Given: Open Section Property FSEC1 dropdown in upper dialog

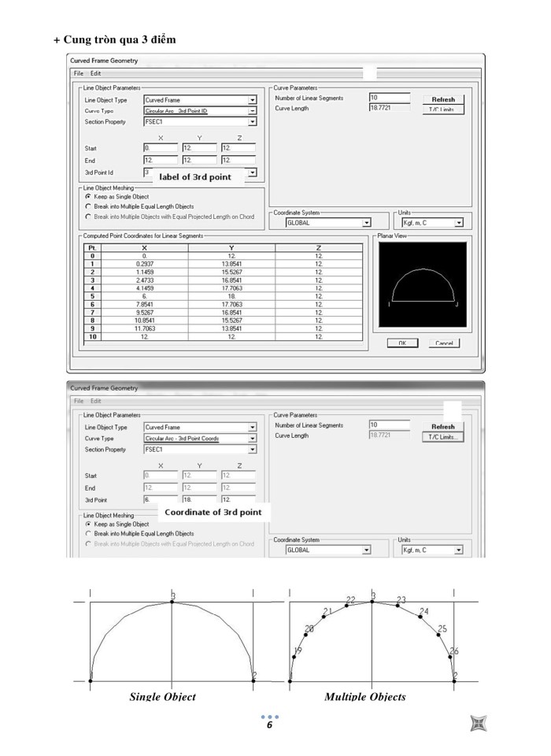Looking at the screenshot, I should pyautogui.click(x=253, y=122).
